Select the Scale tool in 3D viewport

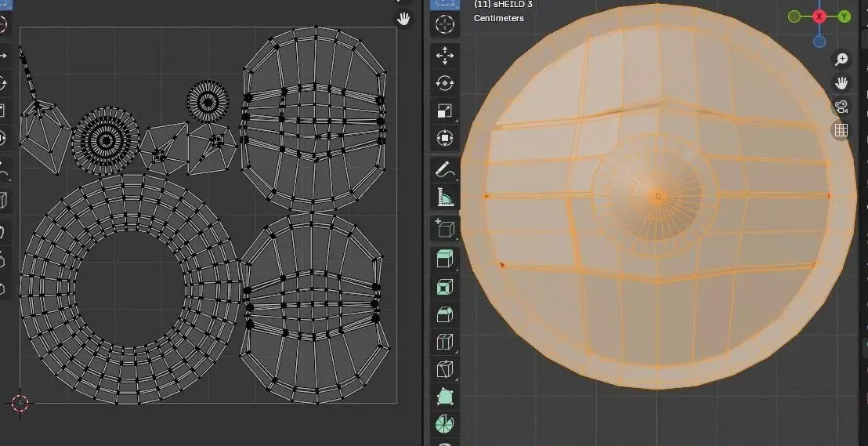[x=444, y=111]
